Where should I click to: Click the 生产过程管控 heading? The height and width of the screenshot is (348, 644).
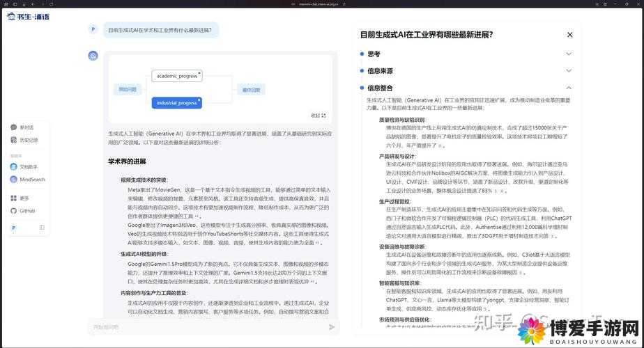coord(394,202)
